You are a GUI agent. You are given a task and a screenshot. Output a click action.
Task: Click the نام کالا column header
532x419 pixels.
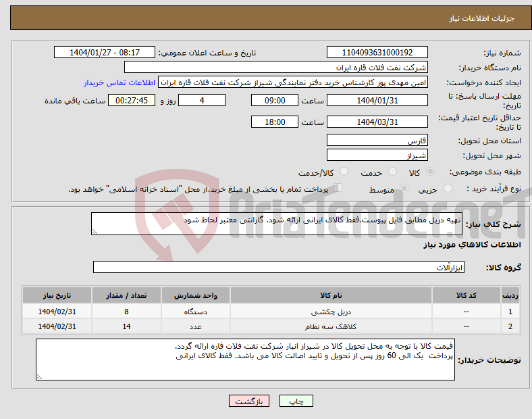point(331,295)
